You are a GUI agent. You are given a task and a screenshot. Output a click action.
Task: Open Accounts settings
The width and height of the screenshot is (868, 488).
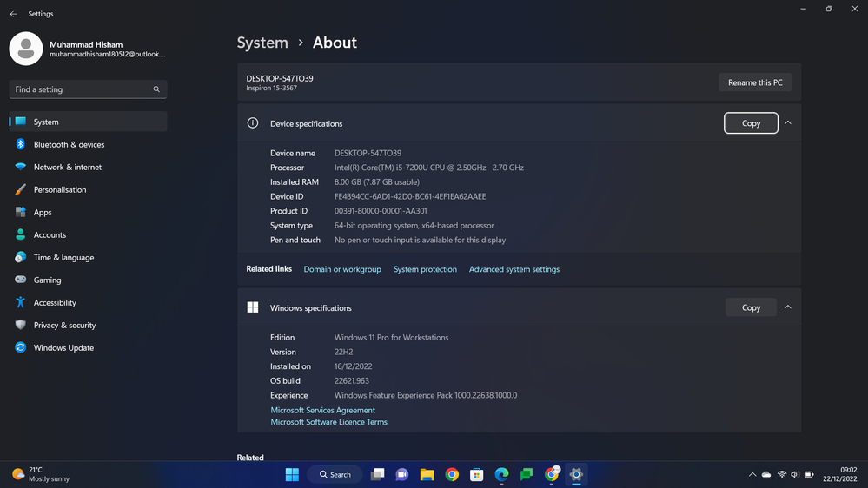88,235
